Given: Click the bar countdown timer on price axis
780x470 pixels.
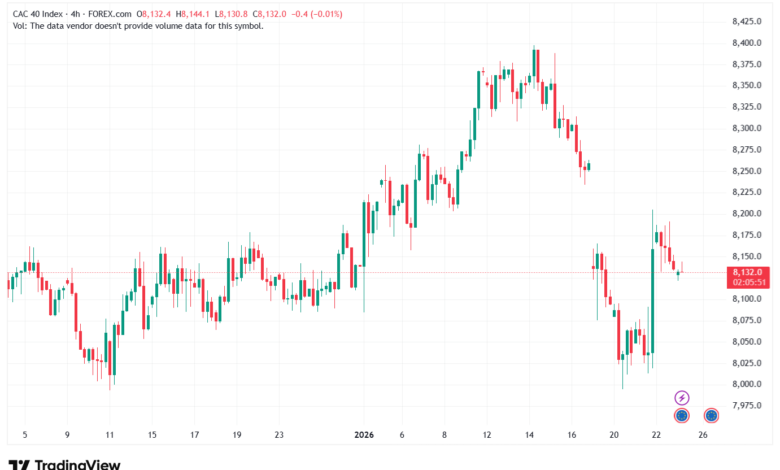Looking at the screenshot, I should [x=747, y=282].
